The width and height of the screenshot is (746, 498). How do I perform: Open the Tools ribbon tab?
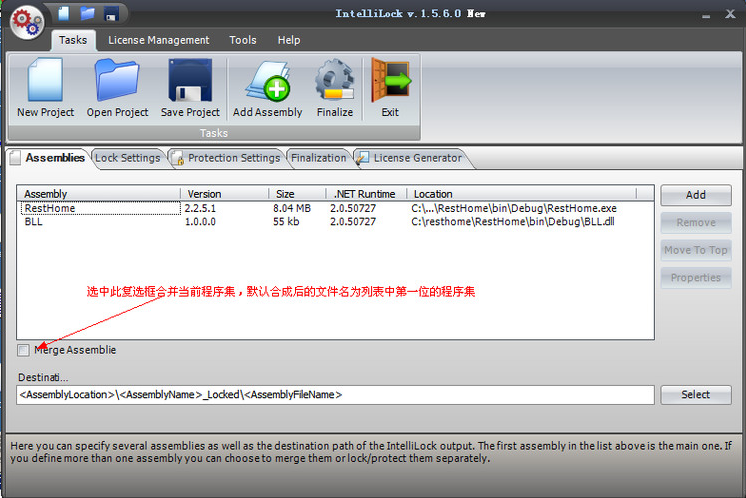243,40
